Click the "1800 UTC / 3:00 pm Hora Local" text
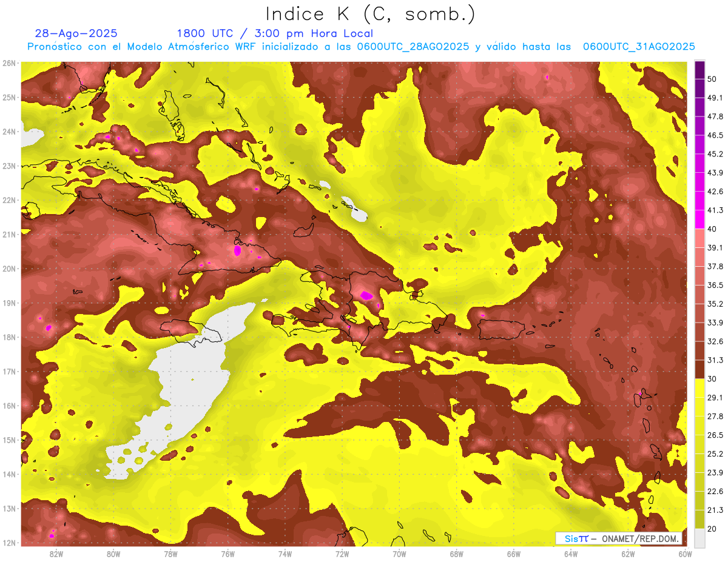This screenshot has height=562, width=728. pos(275,33)
